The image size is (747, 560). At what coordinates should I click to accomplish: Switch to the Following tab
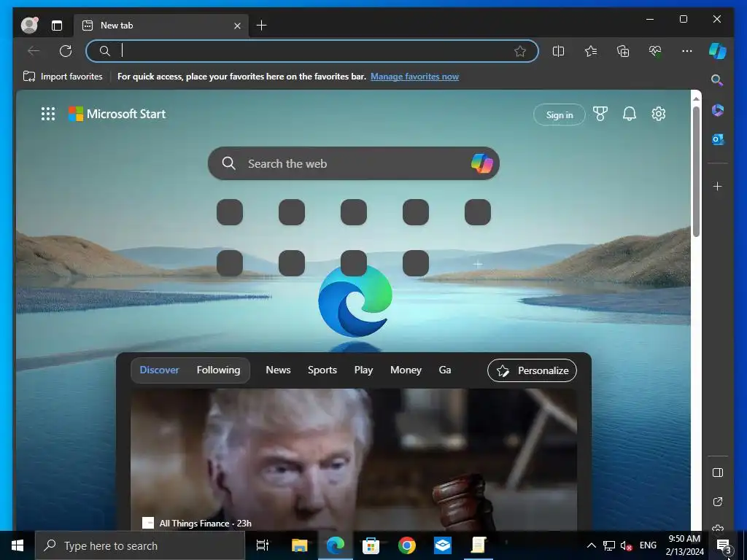point(218,370)
